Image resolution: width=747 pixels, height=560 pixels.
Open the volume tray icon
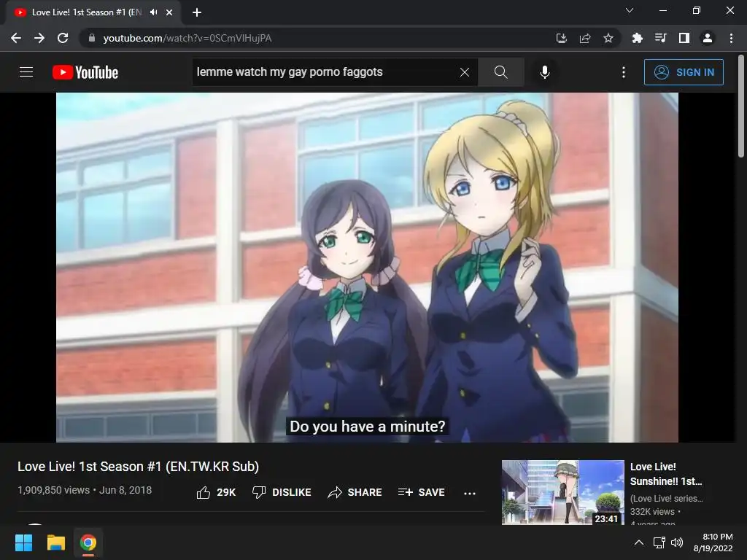coord(676,542)
